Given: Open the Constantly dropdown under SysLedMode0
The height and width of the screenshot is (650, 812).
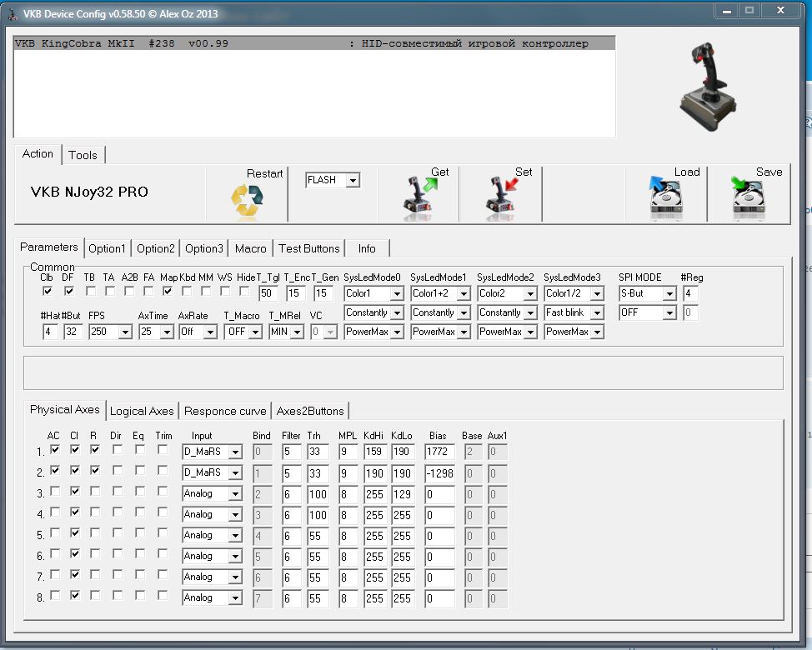Looking at the screenshot, I should pyautogui.click(x=397, y=312).
